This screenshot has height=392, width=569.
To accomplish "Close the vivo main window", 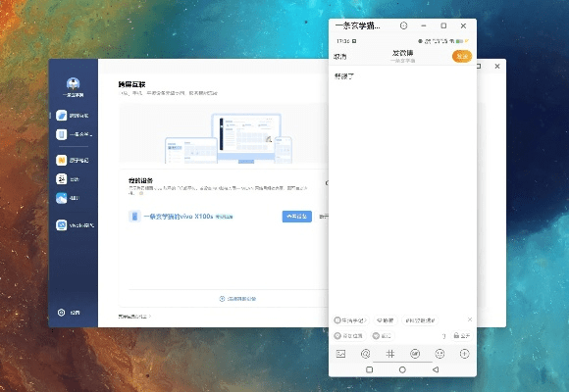I will point(497,66).
